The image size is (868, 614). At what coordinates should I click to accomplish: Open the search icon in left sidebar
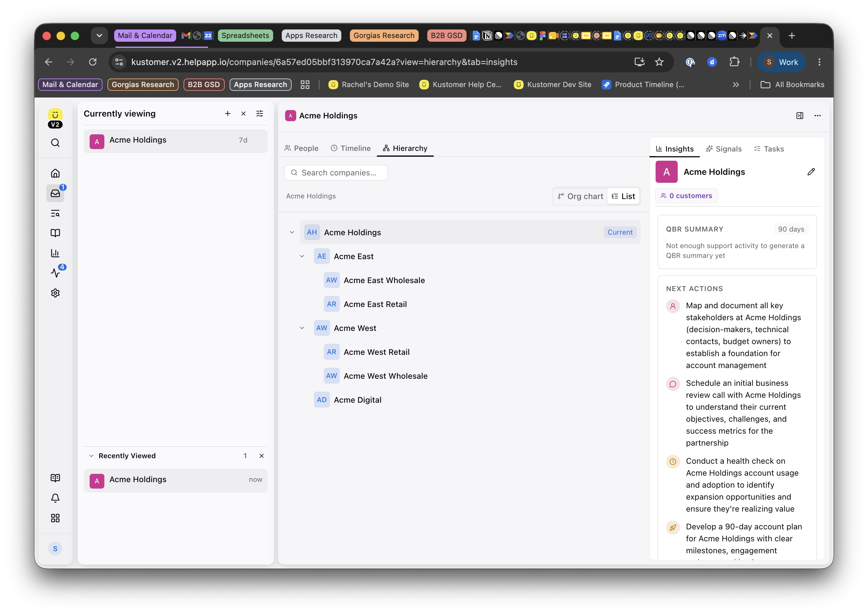(55, 143)
